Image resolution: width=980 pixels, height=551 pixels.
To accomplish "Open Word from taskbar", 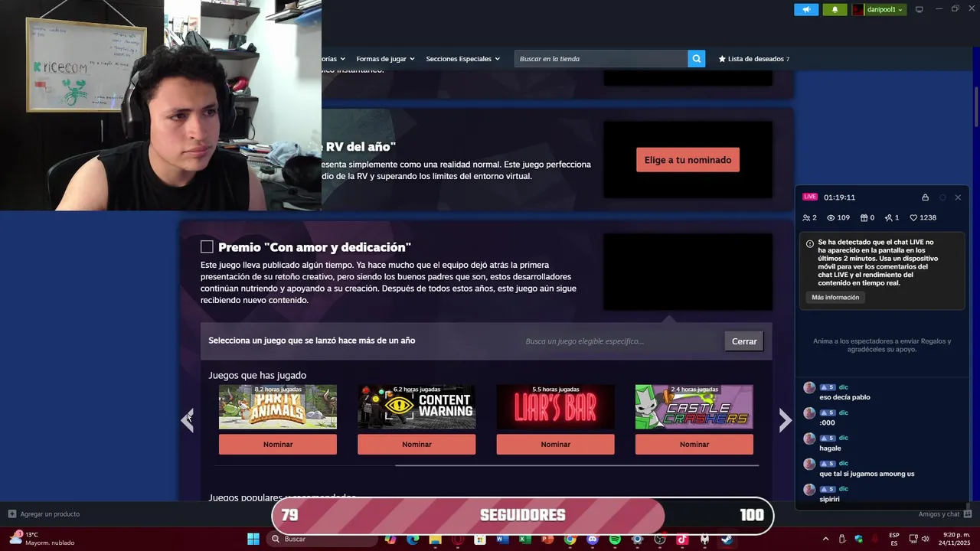I will point(502,539).
